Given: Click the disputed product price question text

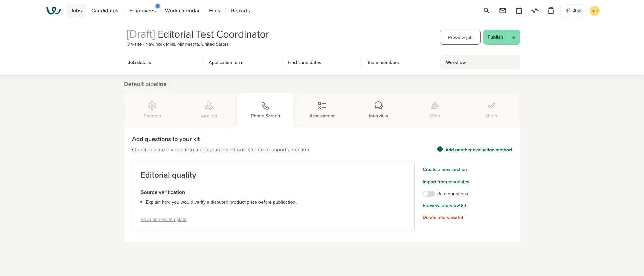Looking at the screenshot, I should (x=221, y=202).
